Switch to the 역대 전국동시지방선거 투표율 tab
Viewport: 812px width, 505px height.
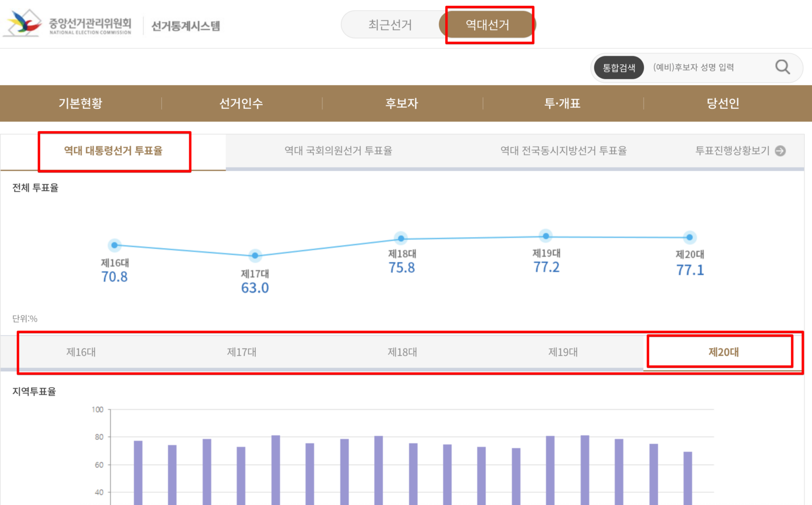click(x=562, y=151)
